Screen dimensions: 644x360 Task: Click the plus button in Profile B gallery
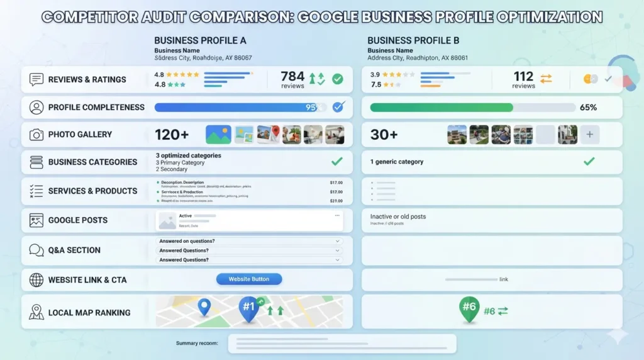coord(589,135)
